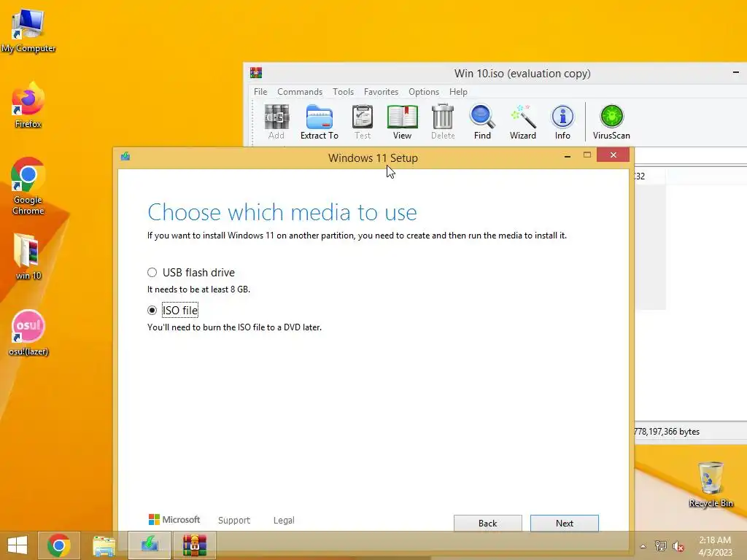Viewport: 747px width, 560px height.
Task: Open the network tray icon
Action: (660, 546)
